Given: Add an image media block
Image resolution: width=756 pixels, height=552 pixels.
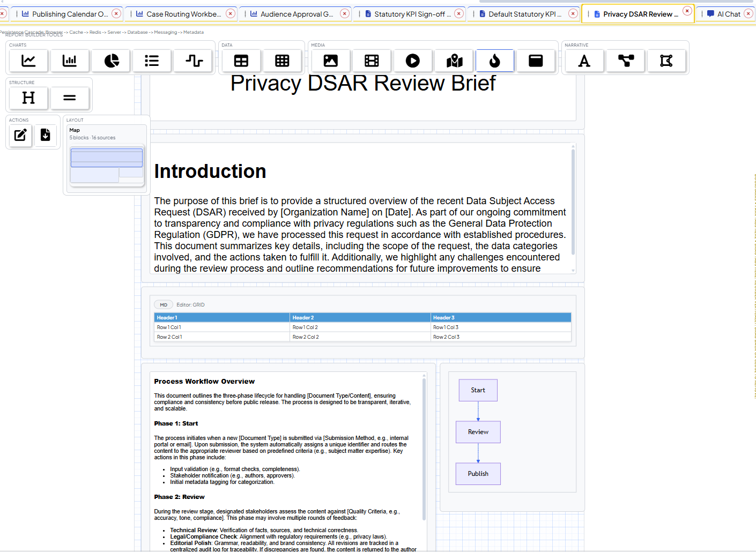Looking at the screenshot, I should [331, 61].
